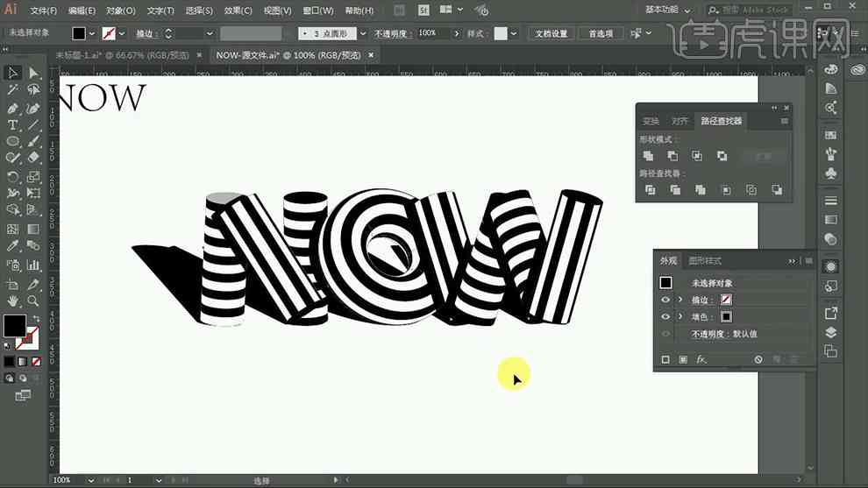Click Exclude shape mode in Pathfinder
868x488 pixels.
(x=722, y=156)
